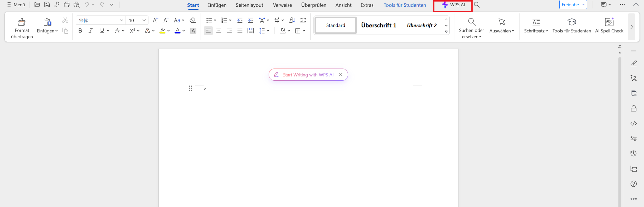Viewport: 644px width, 207px height.
Task: Open the Seitenlayout tab
Action: [x=249, y=5]
